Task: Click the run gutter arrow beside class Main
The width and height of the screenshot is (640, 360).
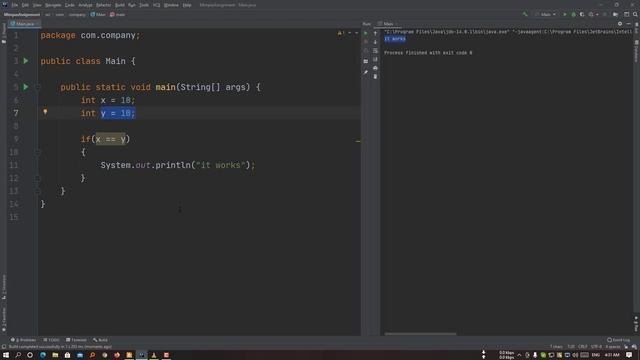Action: (26, 61)
